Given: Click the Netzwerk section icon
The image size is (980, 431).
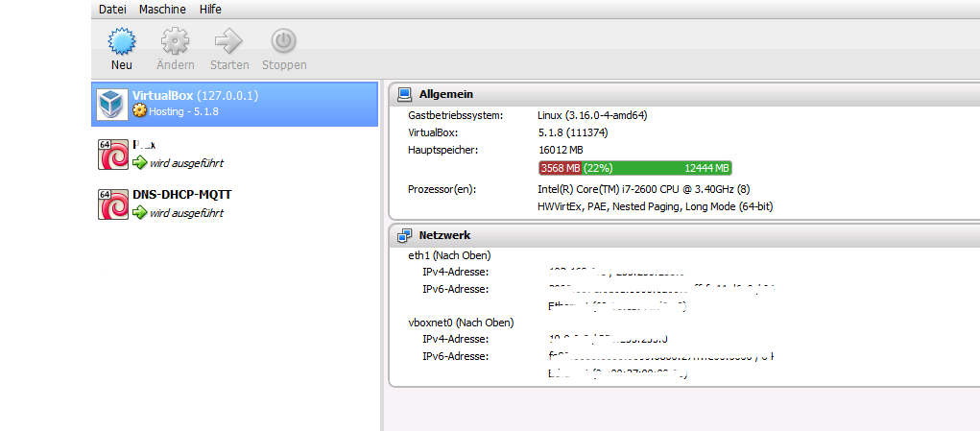Looking at the screenshot, I should coord(404,235).
